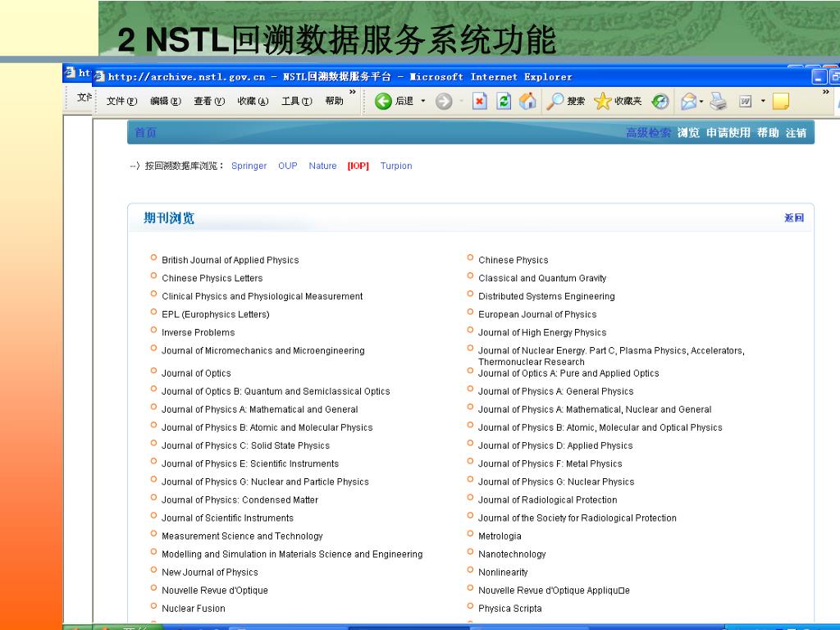Click the yellow note icon in toolbar
The image size is (840, 630).
781,101
